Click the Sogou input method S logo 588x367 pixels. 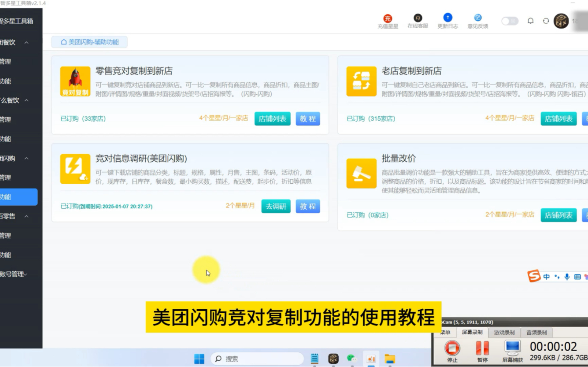pos(534,276)
